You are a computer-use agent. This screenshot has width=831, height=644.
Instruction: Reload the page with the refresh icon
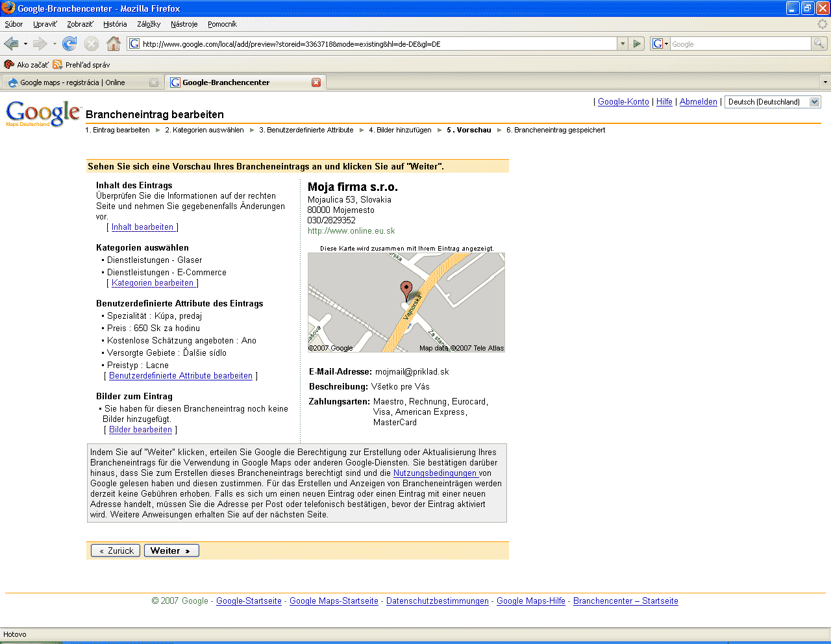point(69,43)
